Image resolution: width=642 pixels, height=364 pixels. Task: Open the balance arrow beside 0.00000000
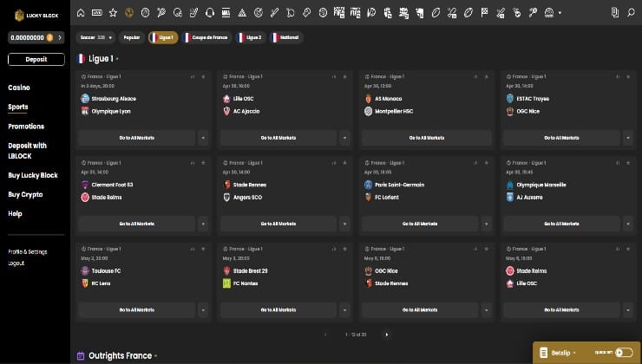click(60, 37)
